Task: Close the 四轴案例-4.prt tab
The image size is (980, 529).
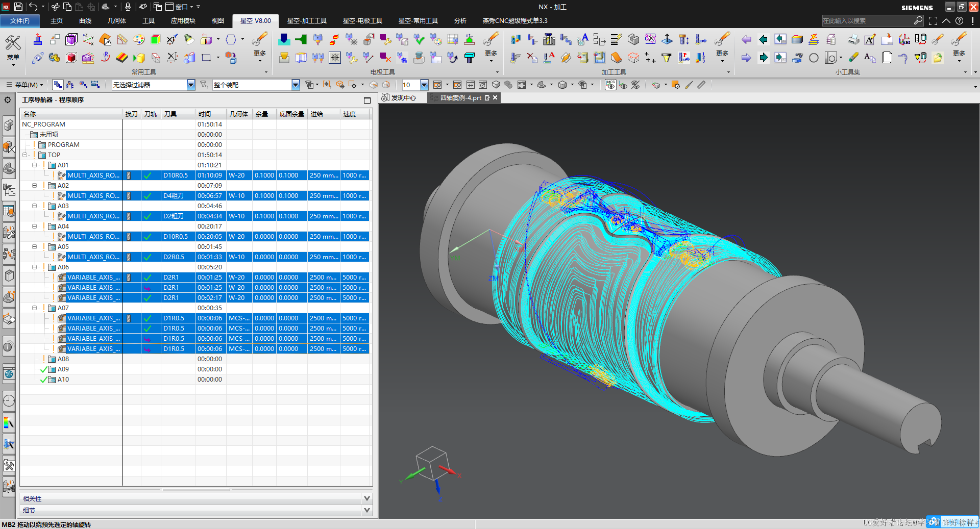Action: pyautogui.click(x=495, y=97)
